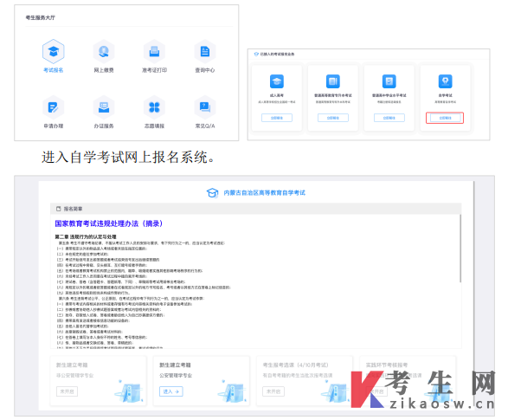This screenshot has width=508, height=420.
Task: Click the 自学考试 card title
Action: pos(445,95)
